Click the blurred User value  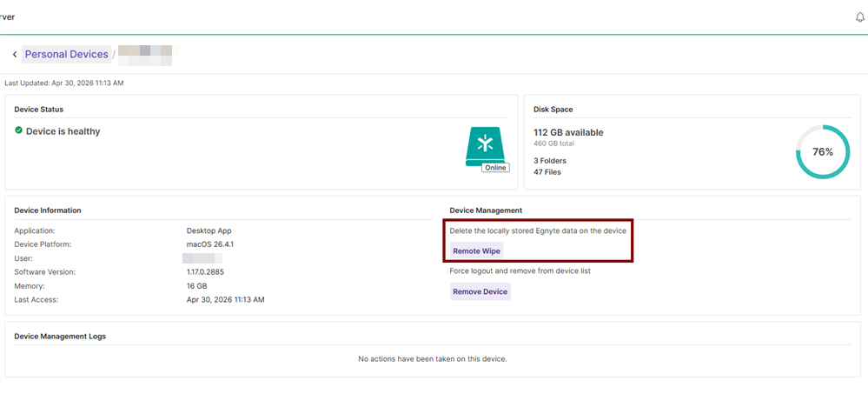tap(202, 258)
